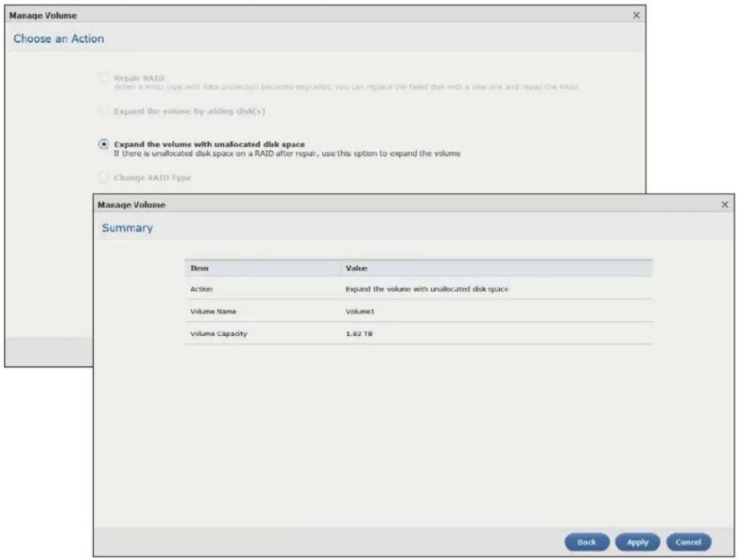Image resolution: width=737 pixels, height=560 pixels.
Task: Click Apply to expand the volume
Action: (x=637, y=542)
